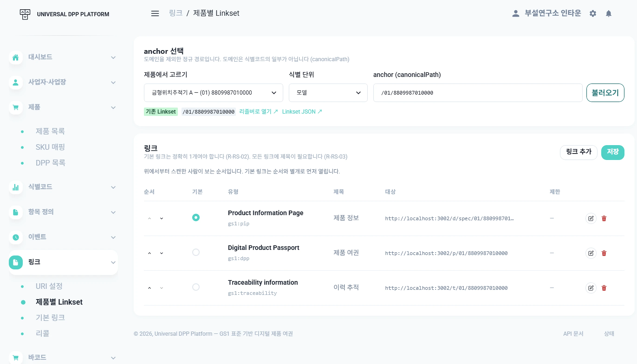Edit the Digital Product Passport link
The height and width of the screenshot is (364, 637).
point(591,253)
